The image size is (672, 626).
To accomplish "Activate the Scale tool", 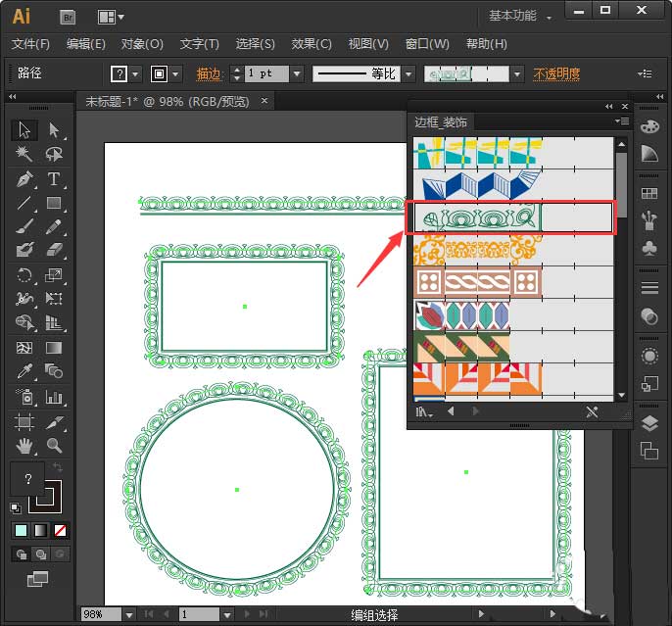I will (x=54, y=274).
